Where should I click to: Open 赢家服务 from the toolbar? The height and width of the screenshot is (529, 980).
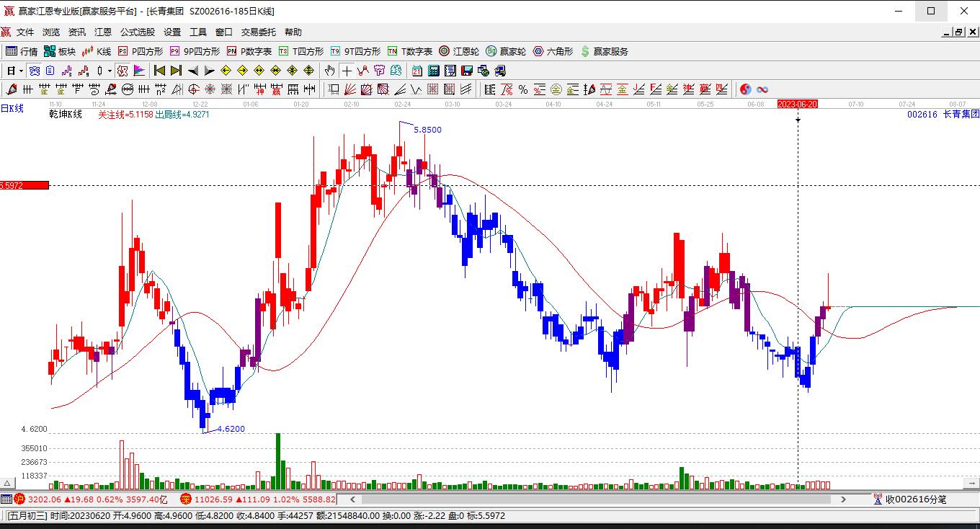pyautogui.click(x=604, y=51)
